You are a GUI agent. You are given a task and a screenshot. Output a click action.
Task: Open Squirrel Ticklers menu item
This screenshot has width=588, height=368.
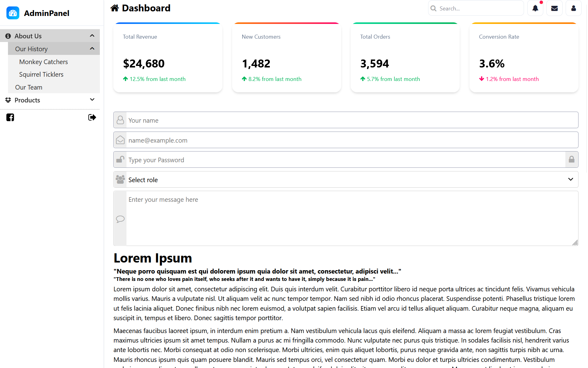41,75
